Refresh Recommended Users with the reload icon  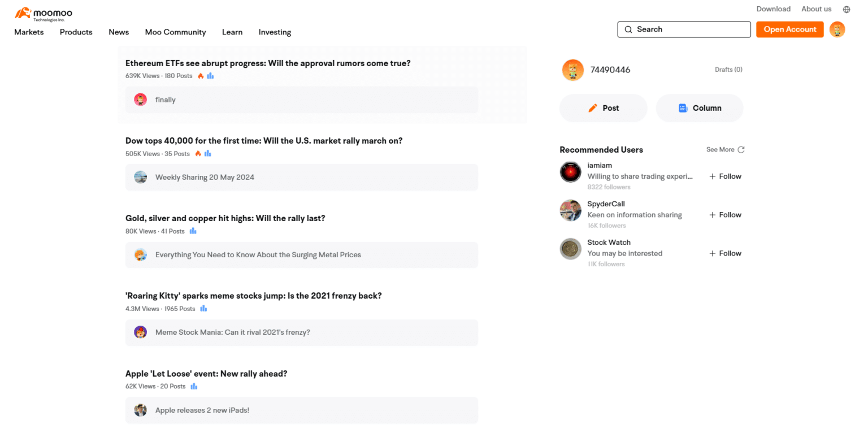(741, 149)
